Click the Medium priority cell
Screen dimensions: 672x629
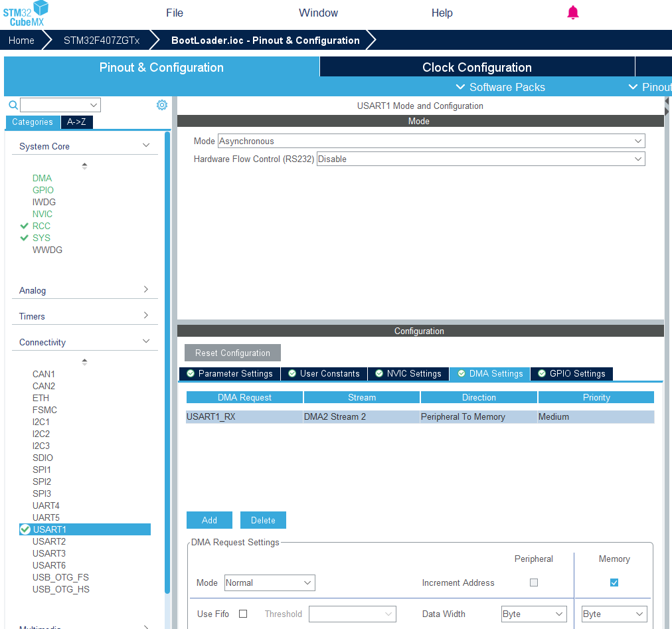point(596,416)
